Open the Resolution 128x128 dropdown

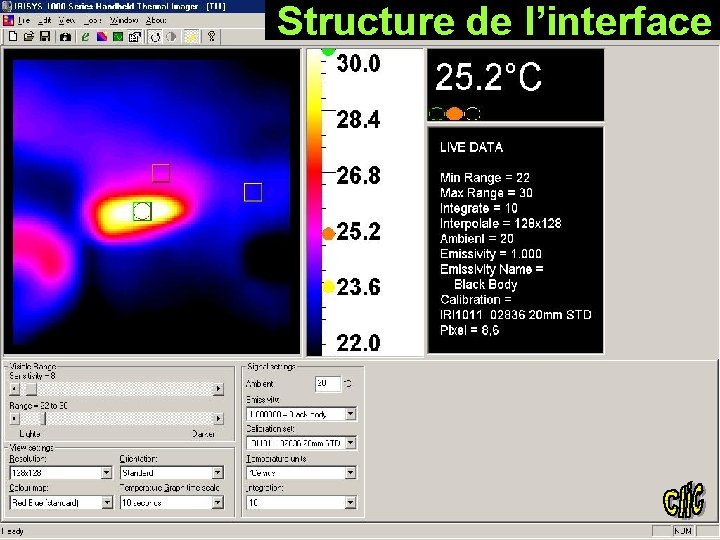61,472
